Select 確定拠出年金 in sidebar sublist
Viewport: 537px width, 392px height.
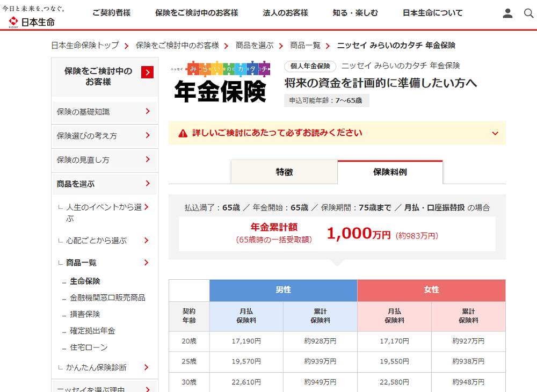pos(92,331)
